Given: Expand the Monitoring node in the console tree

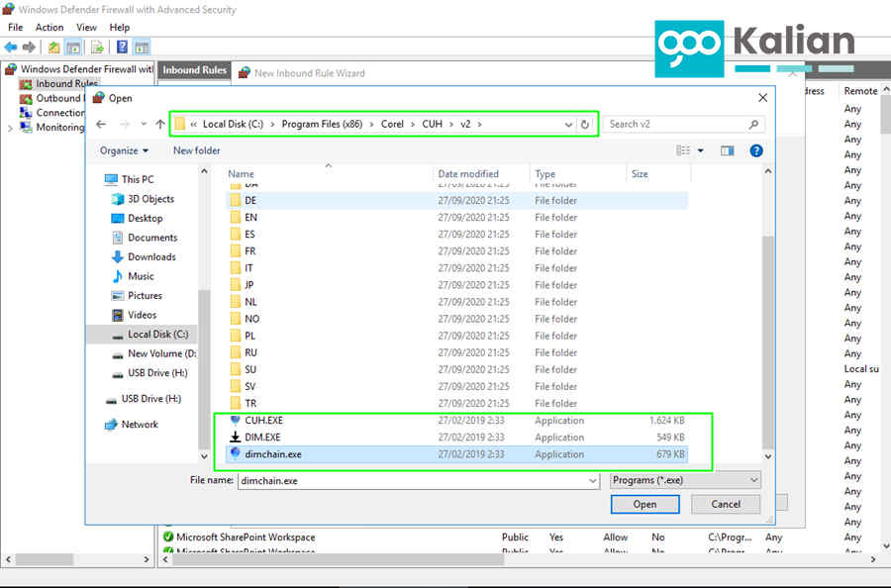Looking at the screenshot, I should click(x=10, y=129).
